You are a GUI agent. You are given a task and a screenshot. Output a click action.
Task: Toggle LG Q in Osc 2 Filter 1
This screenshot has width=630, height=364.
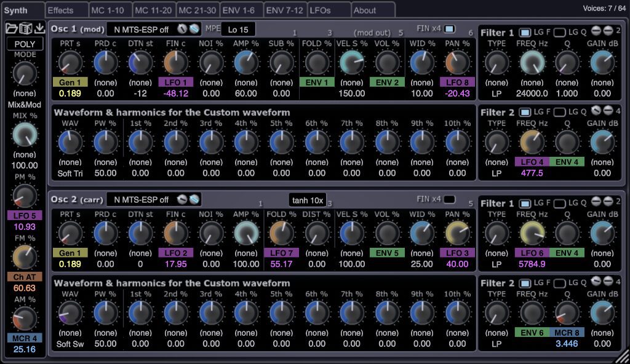pos(560,204)
